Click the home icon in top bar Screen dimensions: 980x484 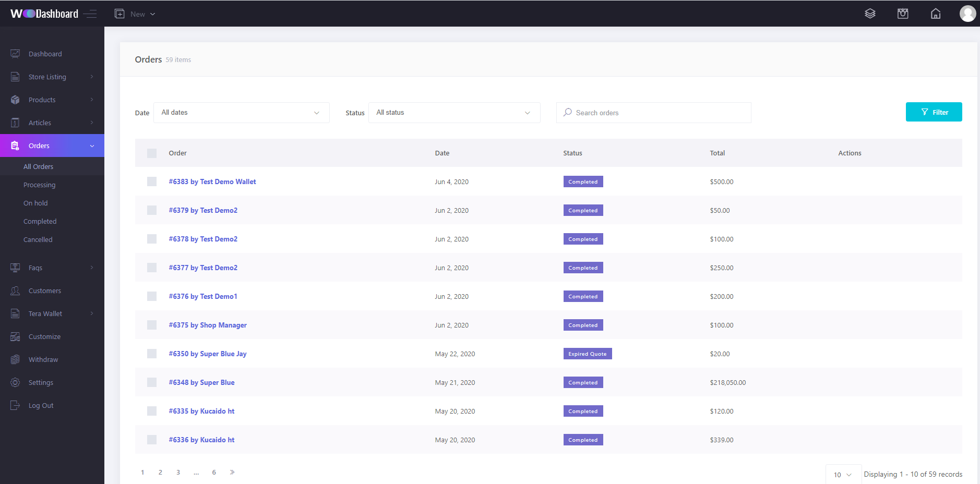(936, 14)
